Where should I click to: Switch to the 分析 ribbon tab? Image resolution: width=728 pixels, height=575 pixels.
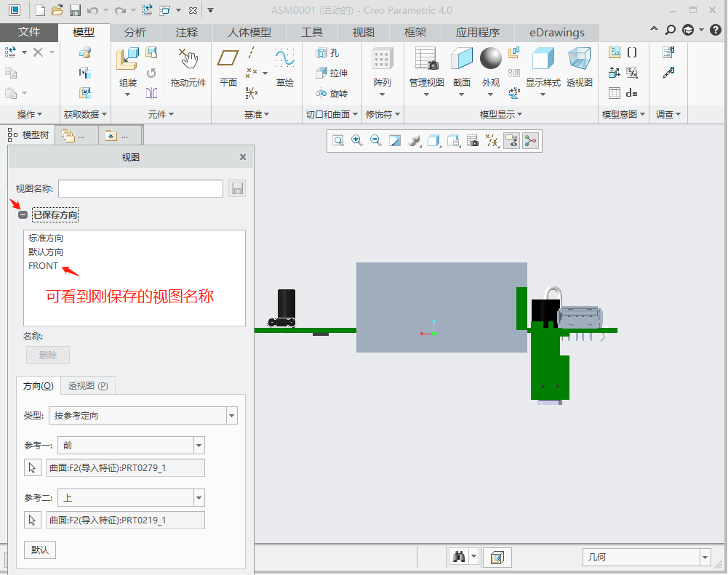[x=135, y=33]
